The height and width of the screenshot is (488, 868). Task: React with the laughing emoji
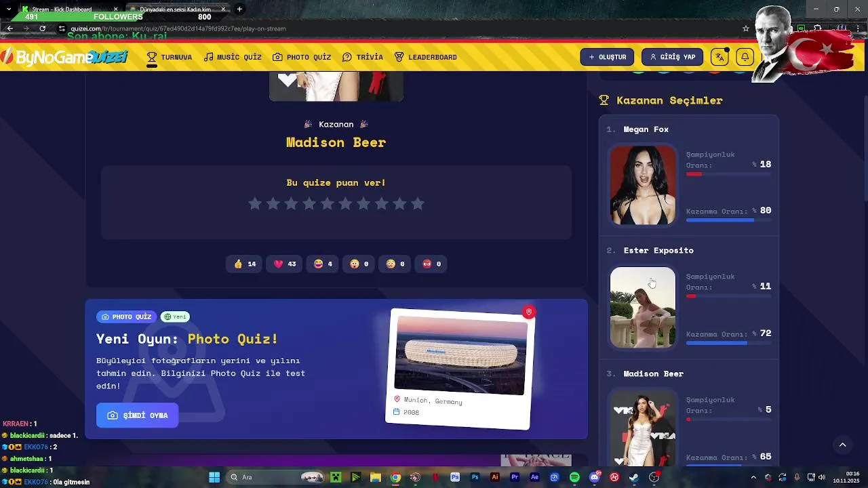pos(323,264)
